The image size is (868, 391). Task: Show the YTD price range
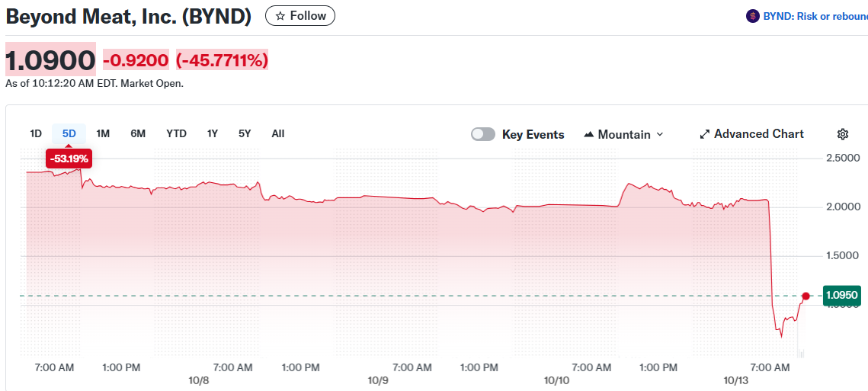pos(176,133)
